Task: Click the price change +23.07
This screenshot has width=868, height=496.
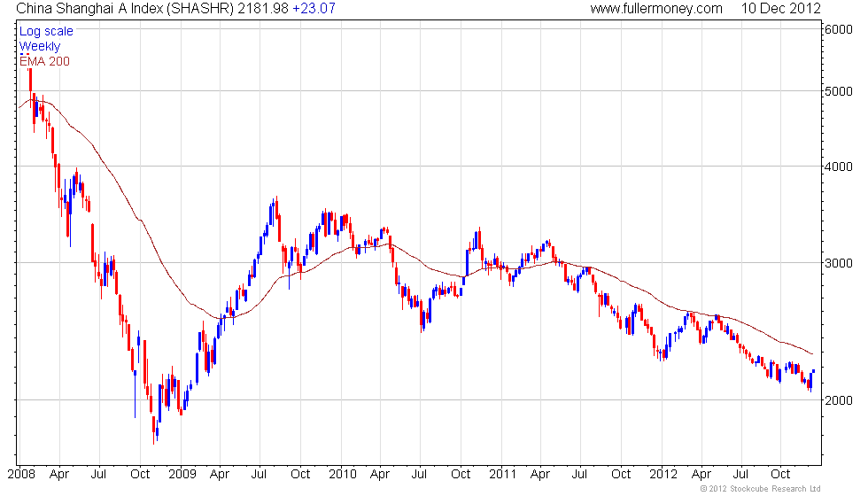Action: pos(314,9)
